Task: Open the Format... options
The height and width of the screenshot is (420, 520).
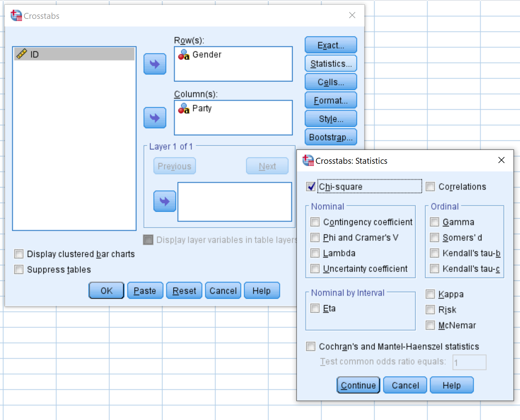Action: [331, 100]
